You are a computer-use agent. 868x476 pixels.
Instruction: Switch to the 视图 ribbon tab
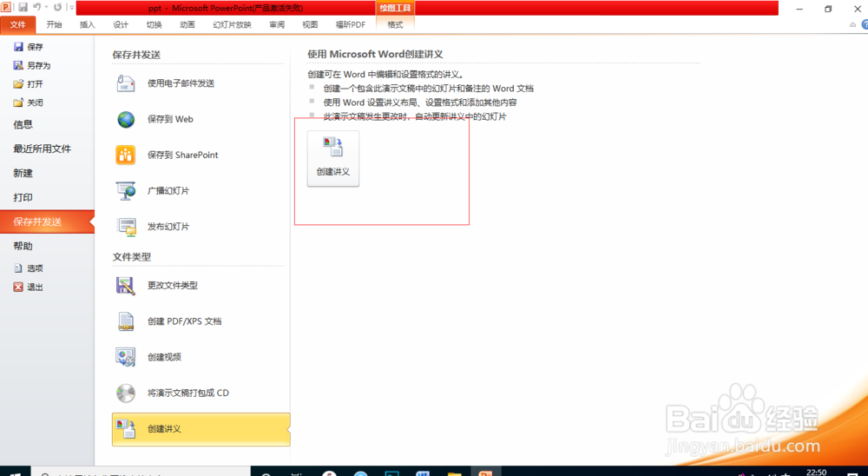[x=310, y=24]
